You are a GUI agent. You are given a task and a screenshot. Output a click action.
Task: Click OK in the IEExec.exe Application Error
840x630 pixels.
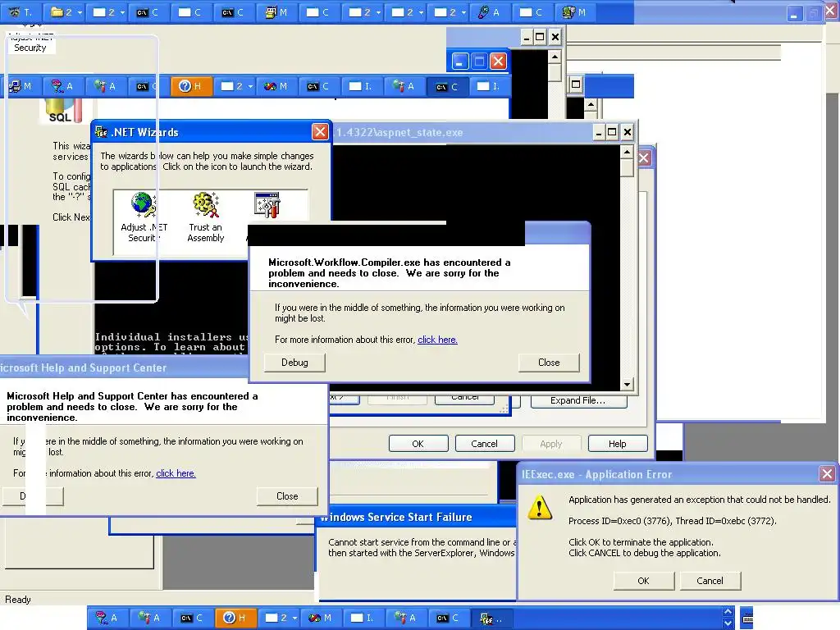(x=643, y=581)
